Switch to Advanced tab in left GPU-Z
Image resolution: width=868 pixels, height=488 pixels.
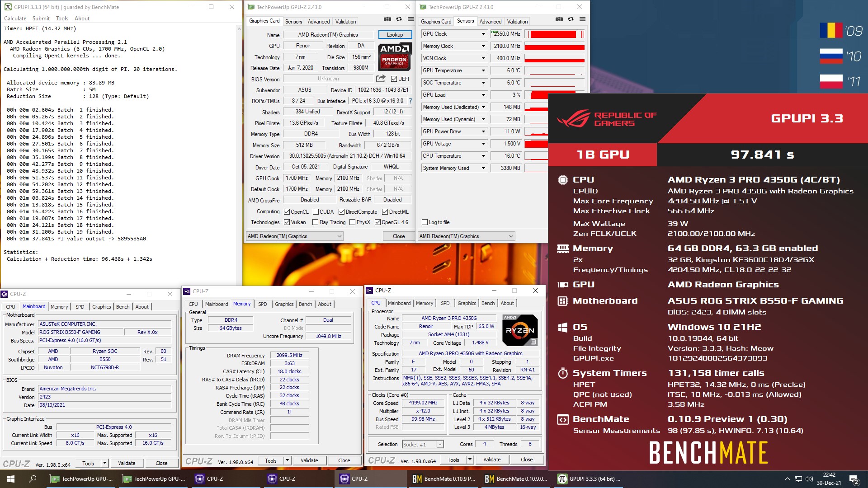pyautogui.click(x=318, y=21)
